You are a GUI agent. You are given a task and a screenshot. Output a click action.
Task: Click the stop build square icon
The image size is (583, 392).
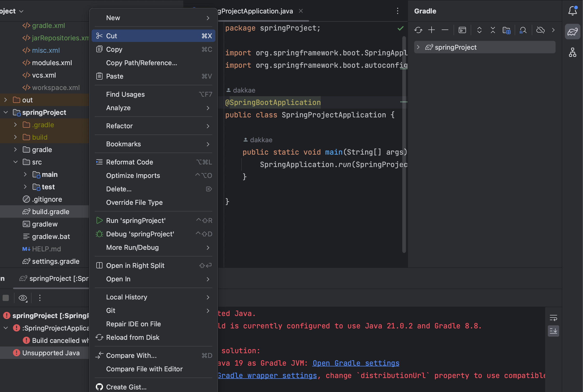pyautogui.click(x=6, y=298)
